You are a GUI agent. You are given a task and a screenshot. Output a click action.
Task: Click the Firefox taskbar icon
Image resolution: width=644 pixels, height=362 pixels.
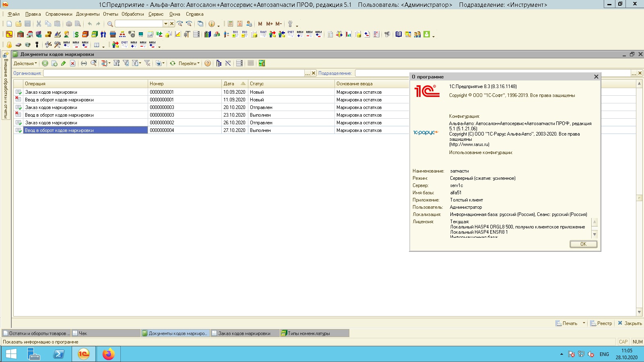point(108,354)
